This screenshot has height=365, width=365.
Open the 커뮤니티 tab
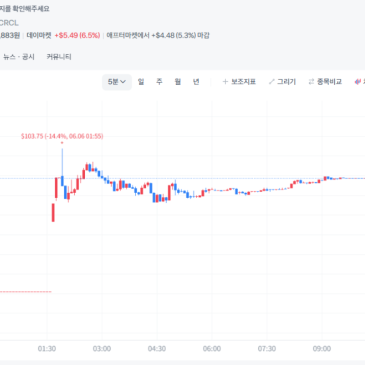point(59,57)
